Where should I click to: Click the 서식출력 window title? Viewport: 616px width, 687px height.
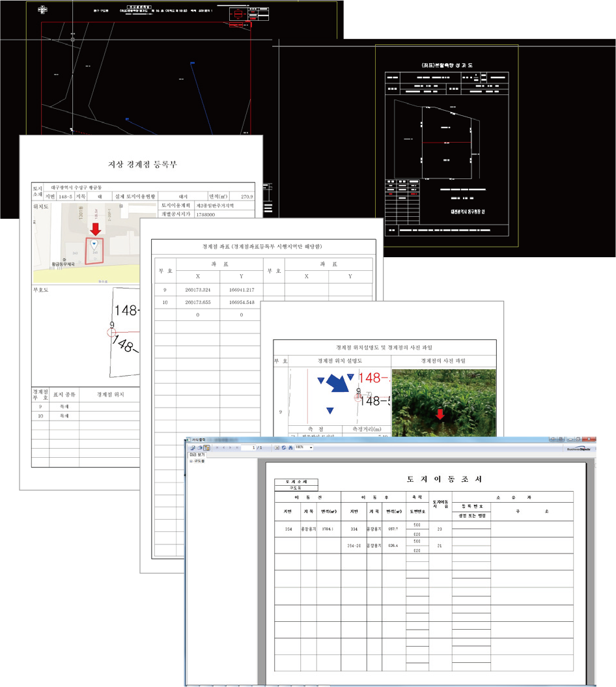click(x=199, y=440)
